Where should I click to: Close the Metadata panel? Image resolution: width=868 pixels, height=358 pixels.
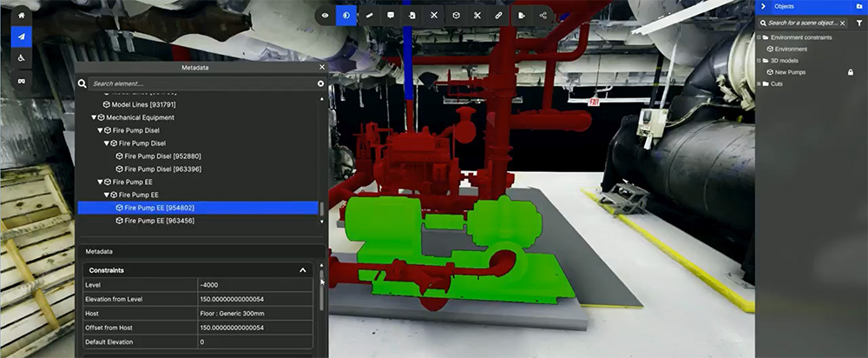click(x=322, y=67)
